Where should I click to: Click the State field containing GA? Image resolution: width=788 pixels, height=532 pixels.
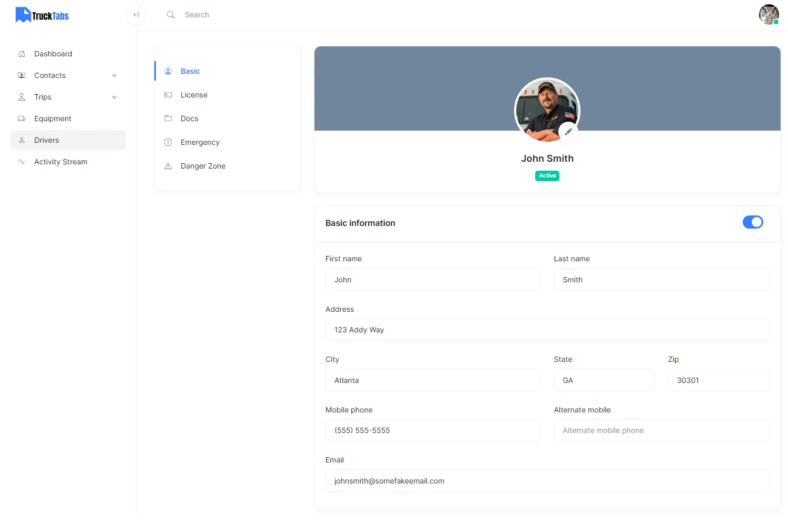coord(604,380)
